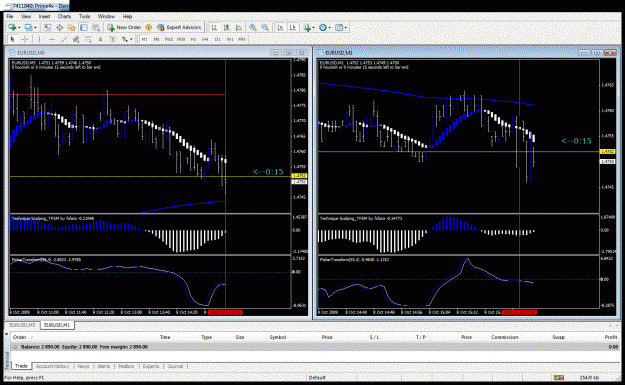Click the arrows symbols tool icon
Image resolution: width=625 pixels, height=385 pixels.
[125, 39]
